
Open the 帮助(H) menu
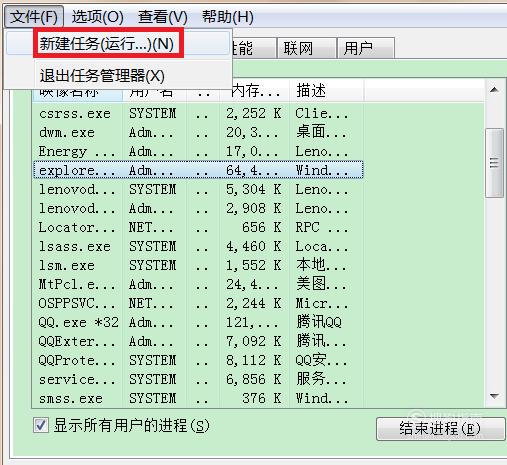coord(228,17)
